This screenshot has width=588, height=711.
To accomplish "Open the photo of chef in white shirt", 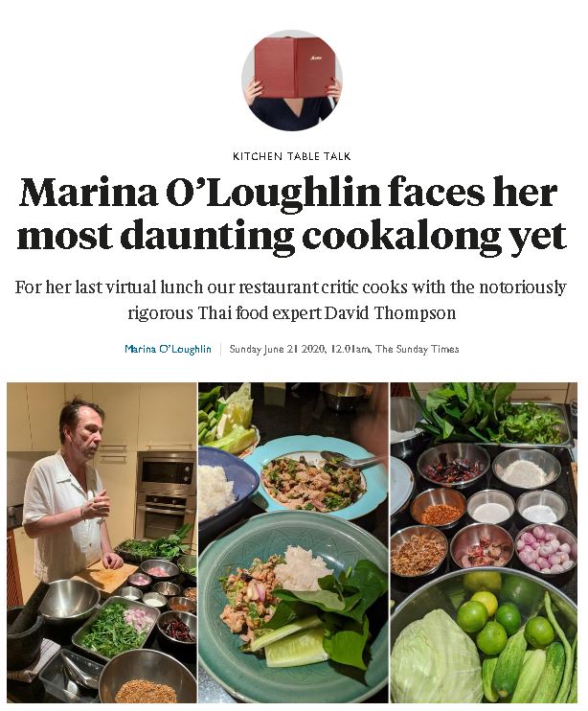I will (x=102, y=542).
